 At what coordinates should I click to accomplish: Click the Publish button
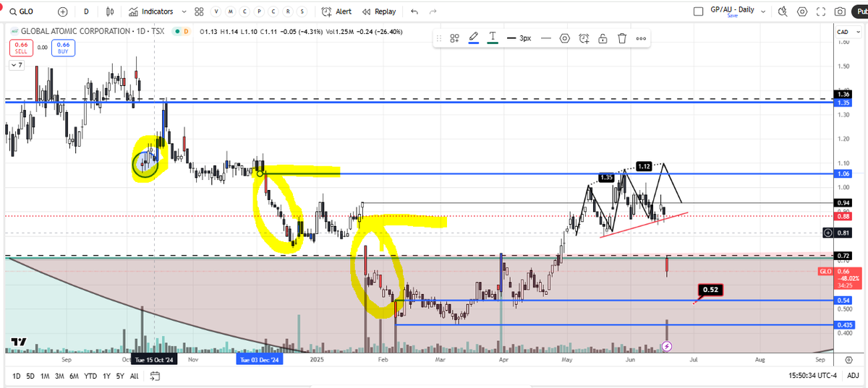pyautogui.click(x=861, y=12)
